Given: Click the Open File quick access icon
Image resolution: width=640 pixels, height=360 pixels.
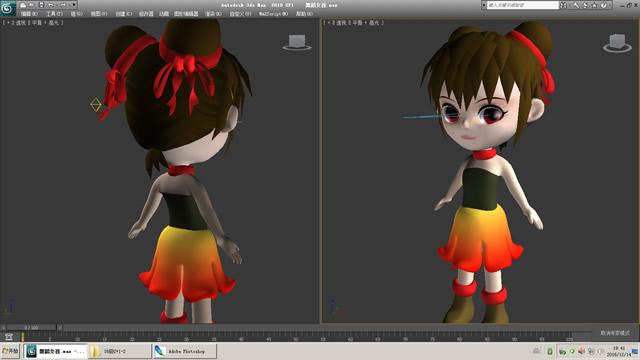Looking at the screenshot, I should point(32,5).
